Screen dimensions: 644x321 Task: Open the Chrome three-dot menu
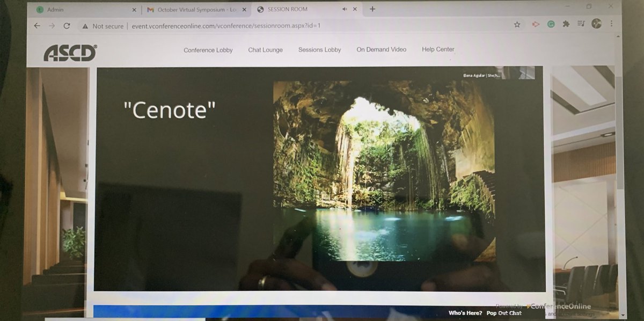[x=611, y=24]
